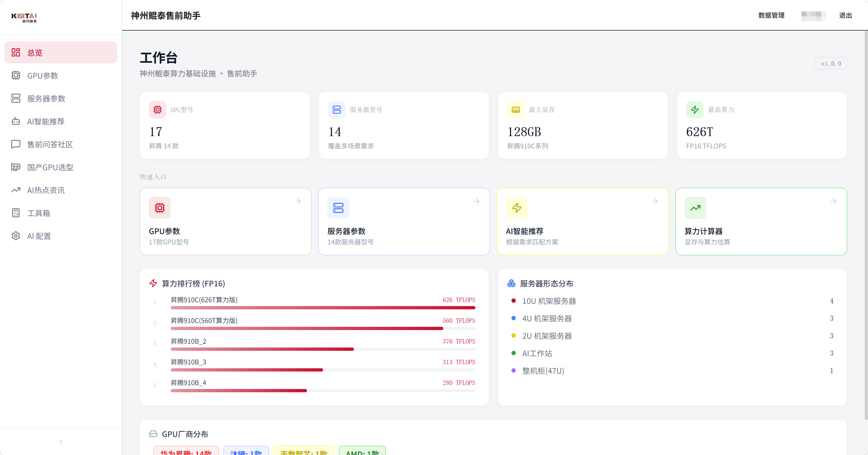This screenshot has width=868, height=455.
Task: Click the 国产GPU选型 card icon in sidebar
Action: [16, 167]
